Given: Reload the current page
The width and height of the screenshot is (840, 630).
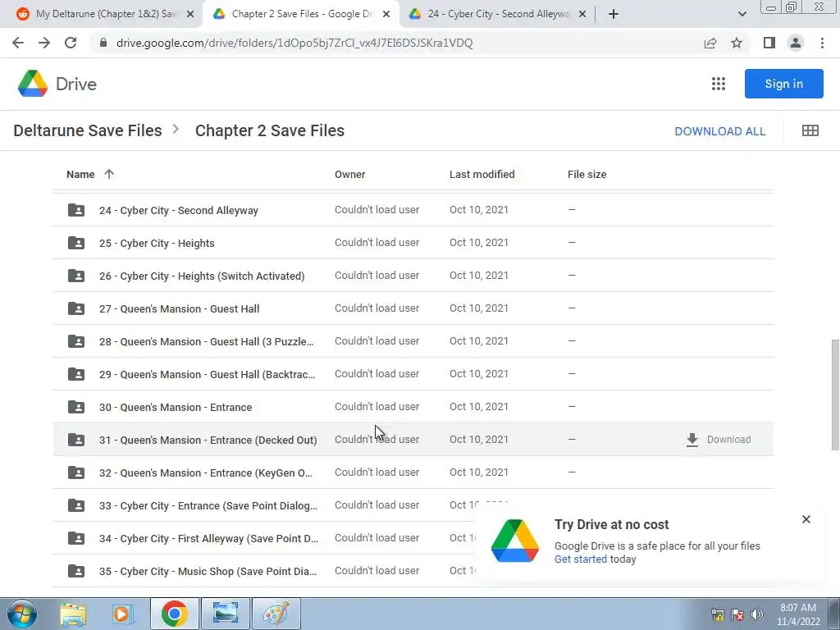Looking at the screenshot, I should click(71, 43).
